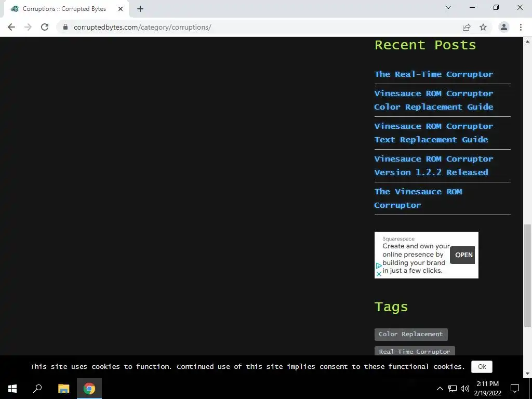532x399 pixels.
Task: Click OPEN on Squarespace ad
Action: pos(462,255)
